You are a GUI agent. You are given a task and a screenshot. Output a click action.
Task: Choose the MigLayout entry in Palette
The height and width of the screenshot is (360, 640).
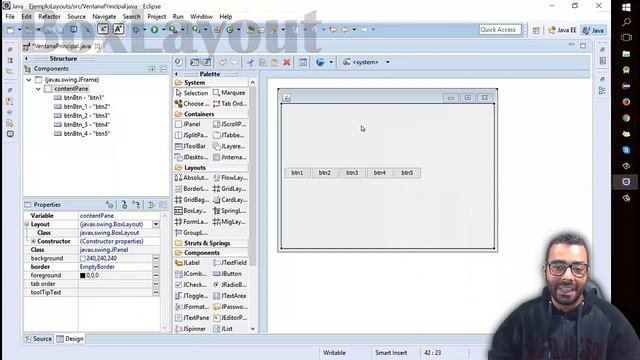(229, 222)
